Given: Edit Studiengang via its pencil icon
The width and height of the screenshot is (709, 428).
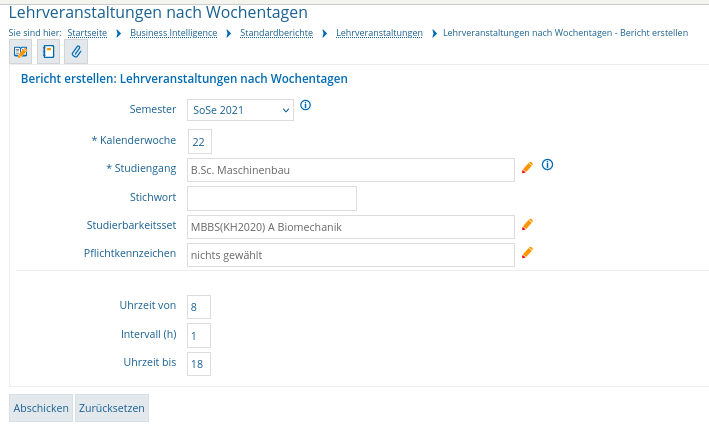Looking at the screenshot, I should click(527, 168).
